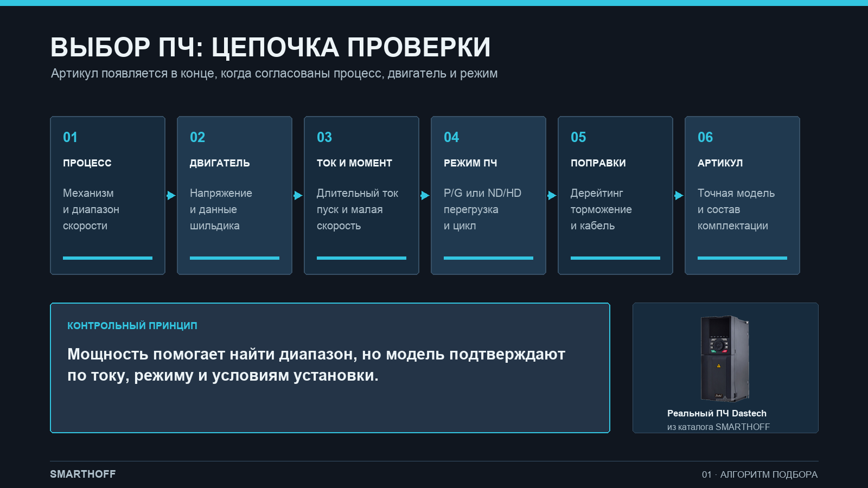
Task: Click the arrow between ДВИГАТЕЛЬ and ТОК И МОМЕНТ
Action: click(x=298, y=195)
